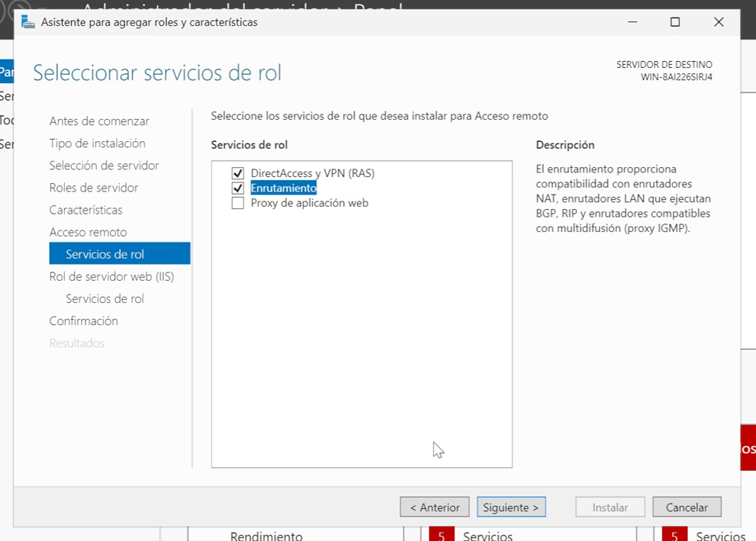This screenshot has width=756, height=541.
Task: Go to Antes de comenzar step
Action: tap(99, 121)
